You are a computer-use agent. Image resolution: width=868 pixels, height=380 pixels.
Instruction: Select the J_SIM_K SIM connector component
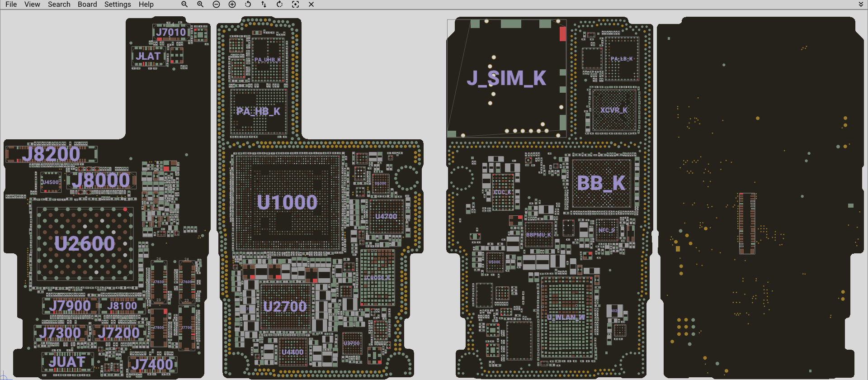coord(506,78)
